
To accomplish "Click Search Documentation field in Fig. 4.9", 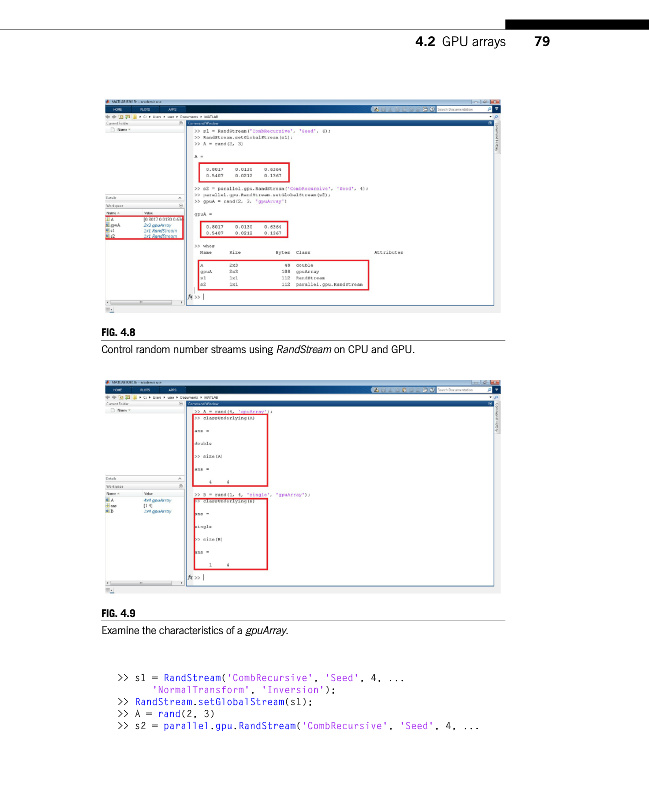I will (459, 389).
